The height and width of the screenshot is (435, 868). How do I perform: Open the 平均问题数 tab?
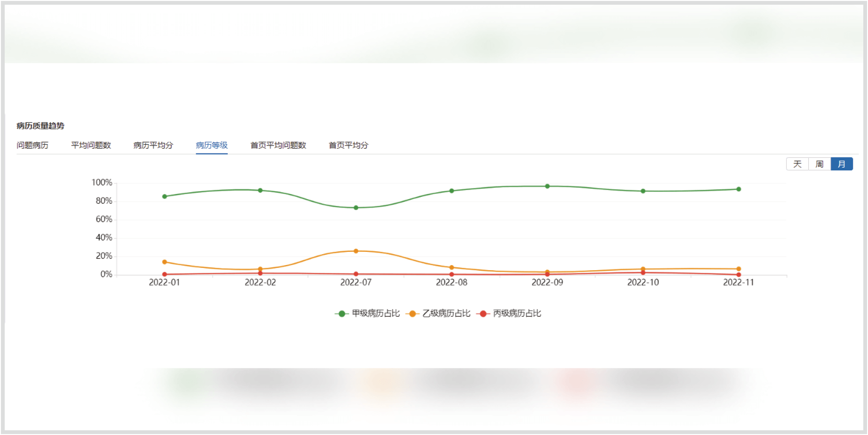[x=91, y=145]
